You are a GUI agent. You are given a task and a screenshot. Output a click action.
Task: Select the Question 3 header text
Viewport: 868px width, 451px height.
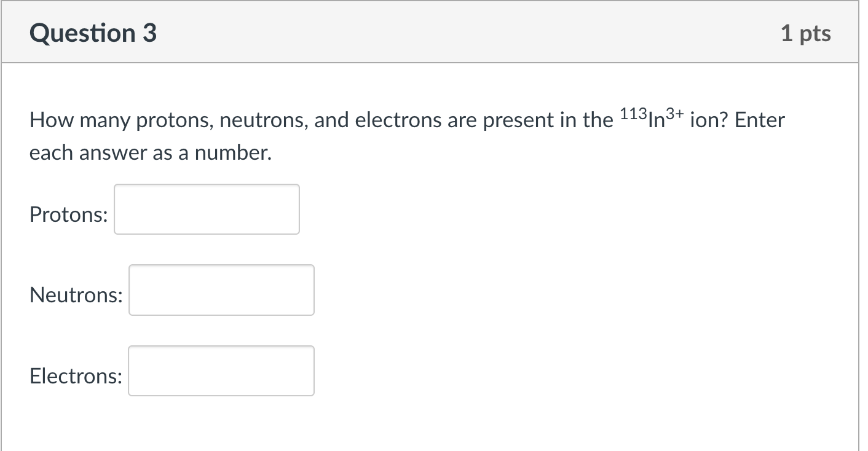(x=92, y=33)
